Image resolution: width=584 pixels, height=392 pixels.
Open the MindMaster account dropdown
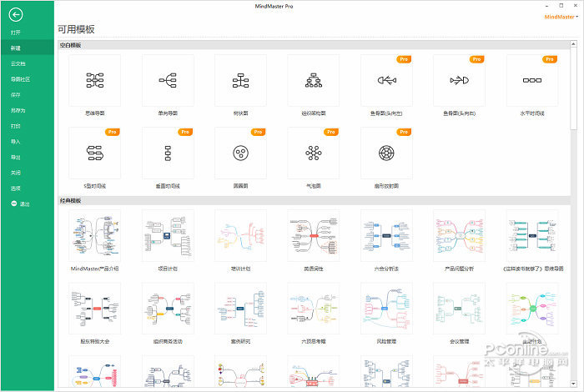pyautogui.click(x=561, y=17)
